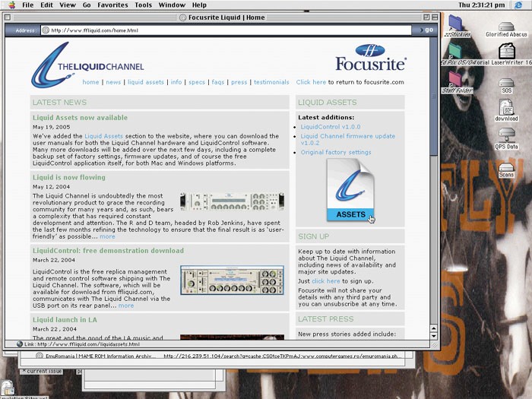This screenshot has height=399, width=532.
Task: Open Liquid Assets now available headline
Action: pos(80,118)
